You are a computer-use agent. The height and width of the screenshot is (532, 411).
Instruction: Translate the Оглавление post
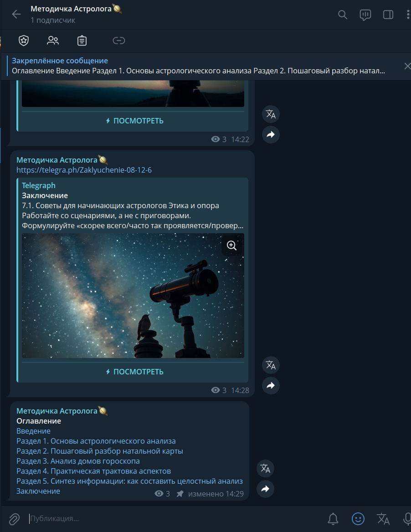(265, 469)
